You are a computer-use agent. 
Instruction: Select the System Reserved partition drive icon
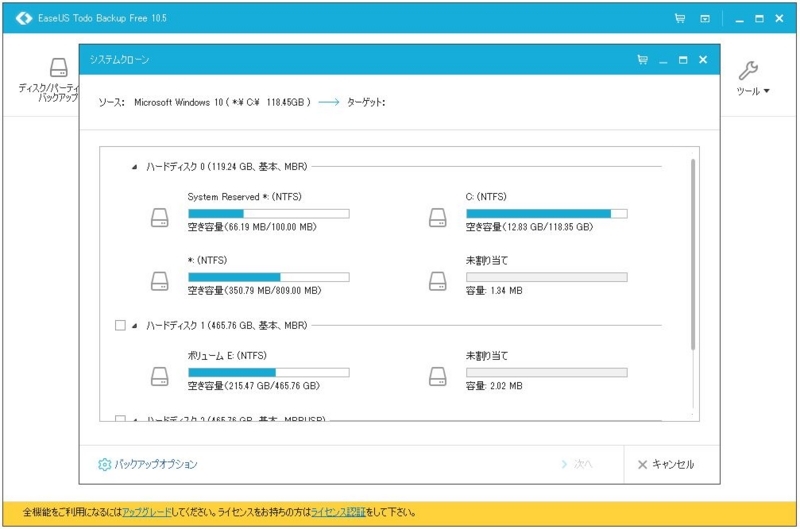(x=160, y=217)
